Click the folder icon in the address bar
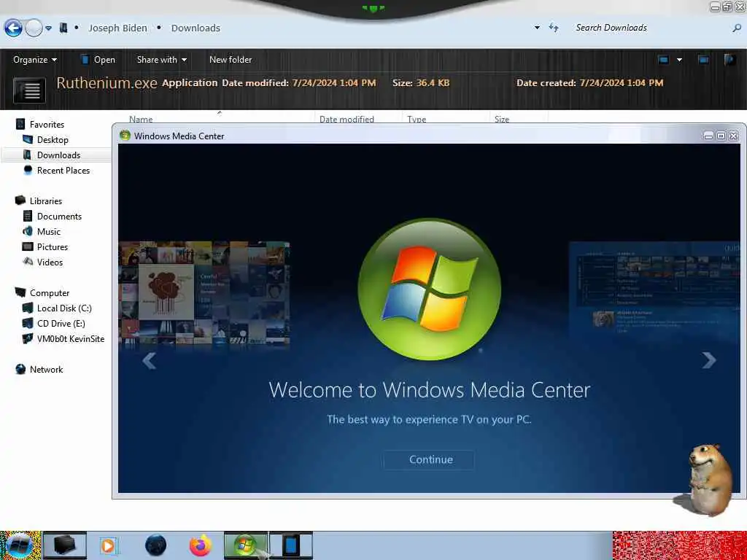 (63, 28)
